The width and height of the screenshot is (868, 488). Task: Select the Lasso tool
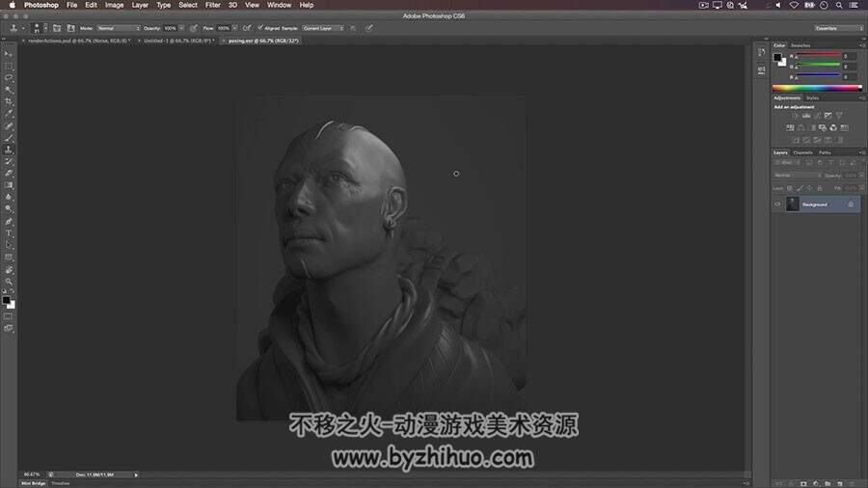(9, 78)
